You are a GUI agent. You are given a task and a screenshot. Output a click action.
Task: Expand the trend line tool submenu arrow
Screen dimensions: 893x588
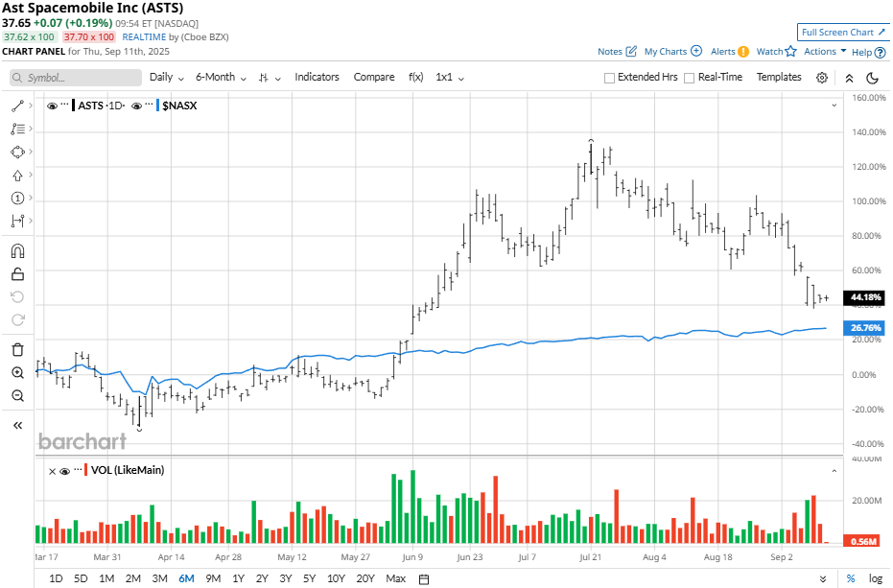tap(30, 106)
